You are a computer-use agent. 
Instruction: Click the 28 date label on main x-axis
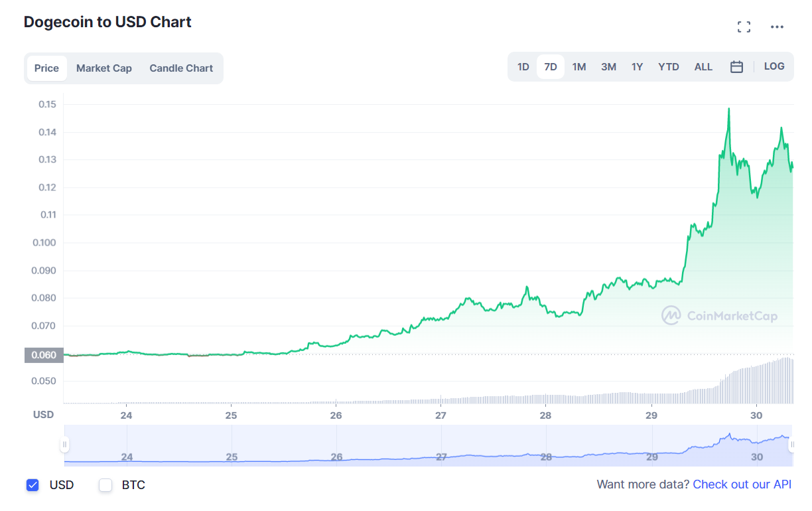(546, 415)
